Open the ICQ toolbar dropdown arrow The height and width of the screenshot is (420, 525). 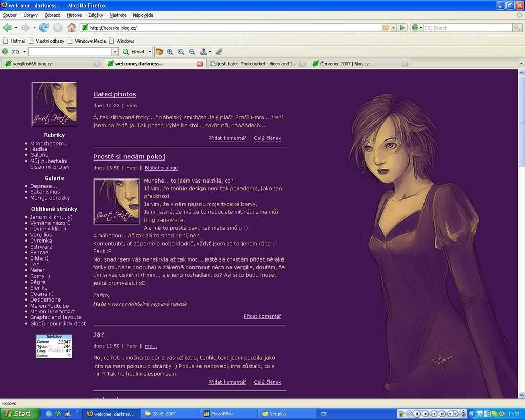pos(23,51)
